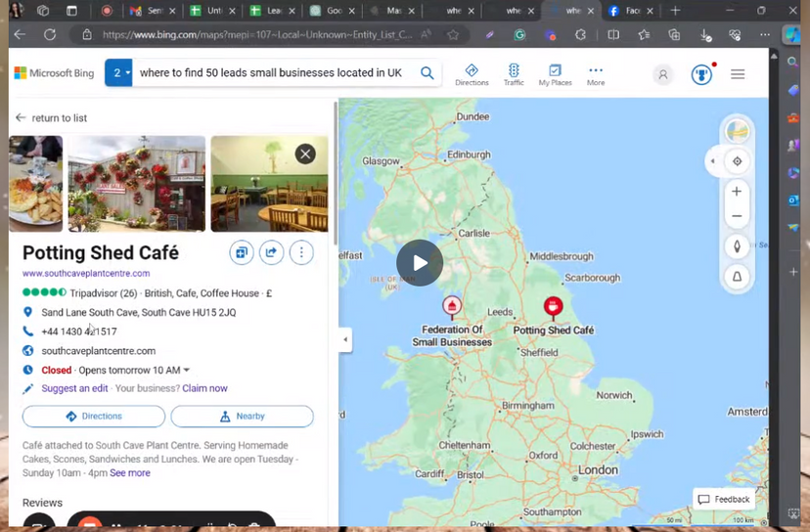This screenshot has width=810, height=532.
Task: Open the More menu with three dots
Action: [x=596, y=74]
